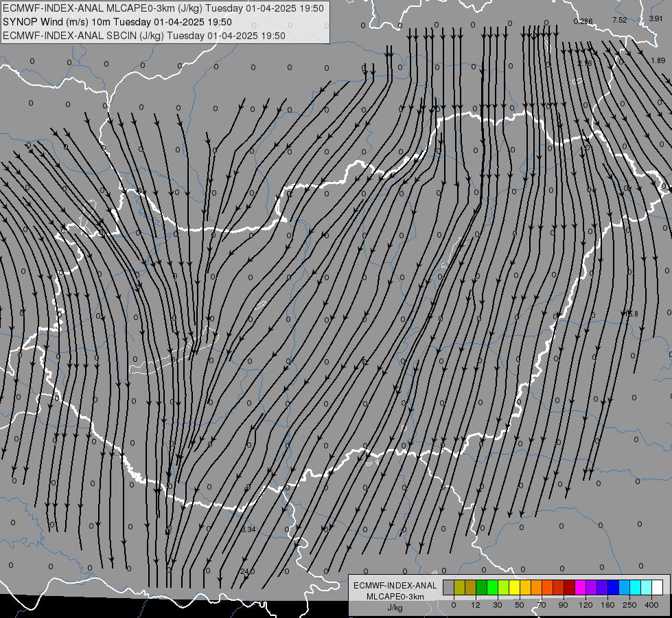Click the map value 0.286
The width and height of the screenshot is (672, 618).
pyautogui.click(x=583, y=21)
